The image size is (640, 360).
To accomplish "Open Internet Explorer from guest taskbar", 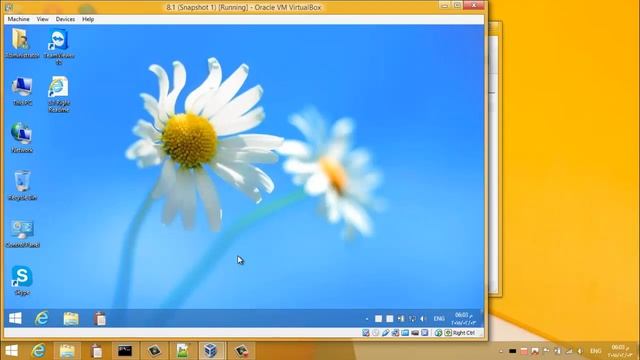I will coord(42,318).
